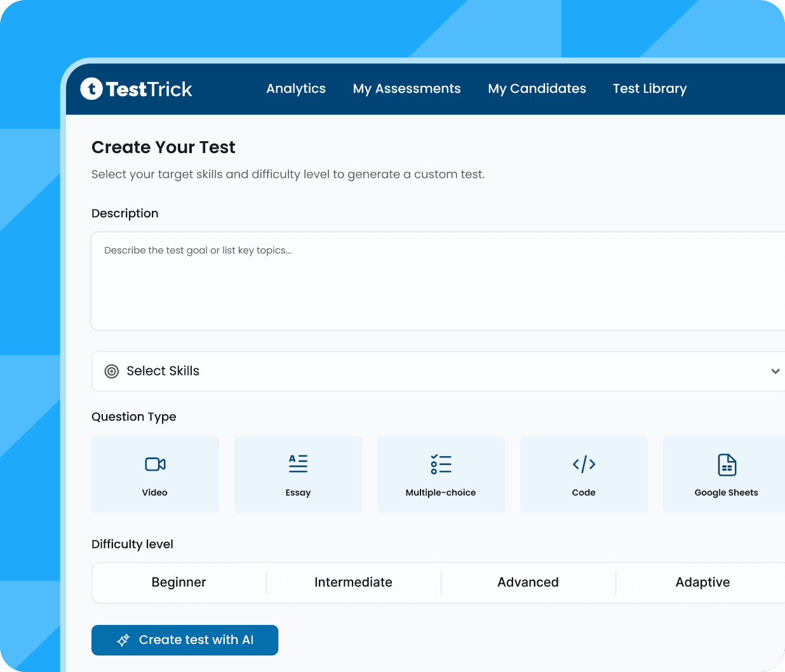Viewport: 785px width, 672px height.
Task: Open the Analytics menu item
Action: [x=296, y=89]
